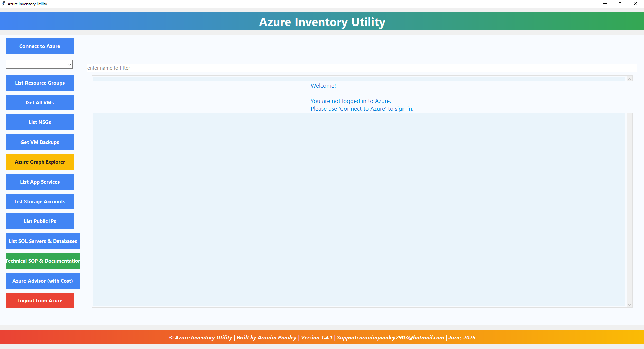Viewport: 644px width, 349px height.
Task: Click Get VM Backups
Action: [40, 142]
